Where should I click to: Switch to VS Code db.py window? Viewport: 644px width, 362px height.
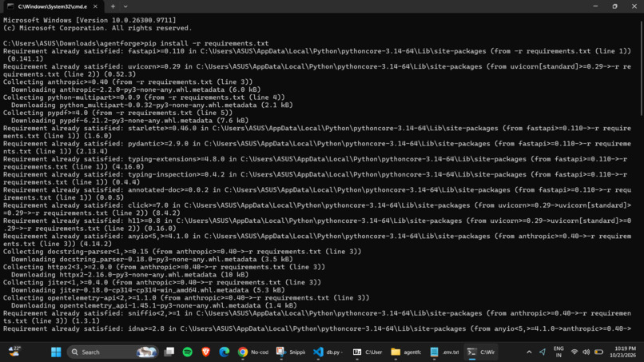click(328, 352)
